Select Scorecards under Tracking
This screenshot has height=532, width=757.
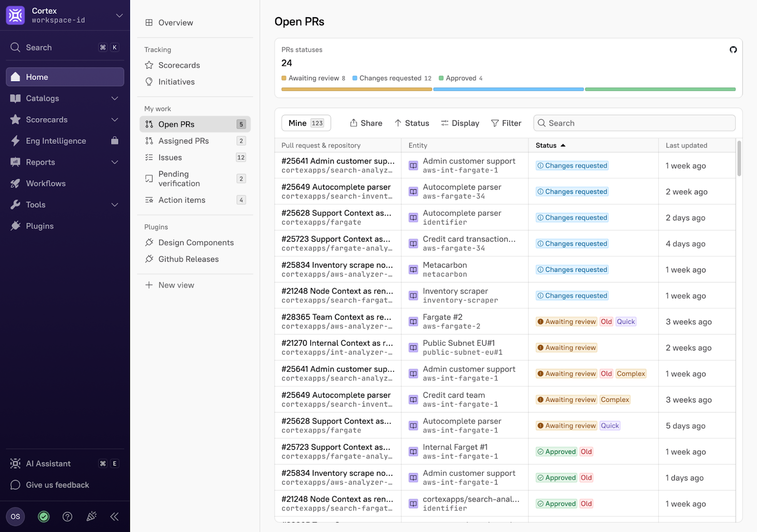tap(179, 65)
